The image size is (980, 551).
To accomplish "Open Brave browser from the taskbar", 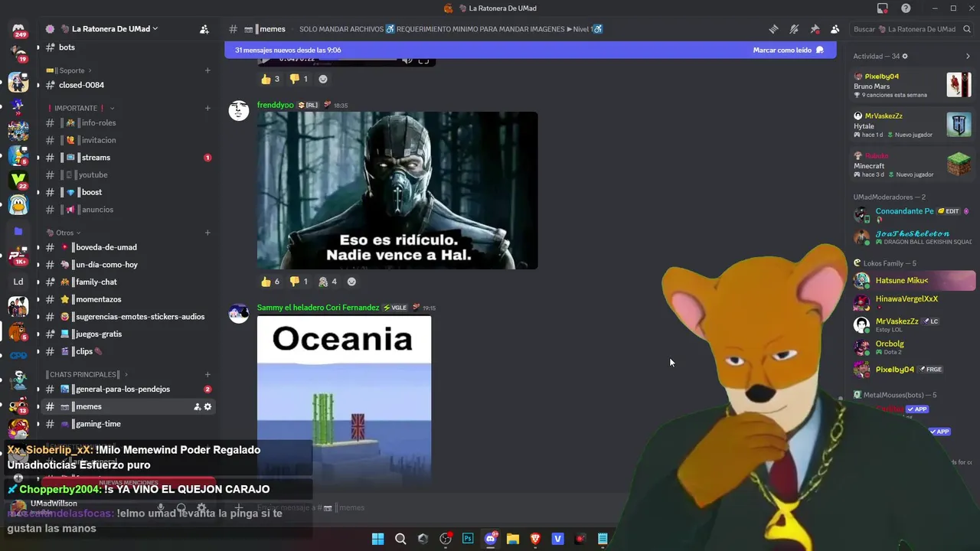I will (535, 539).
